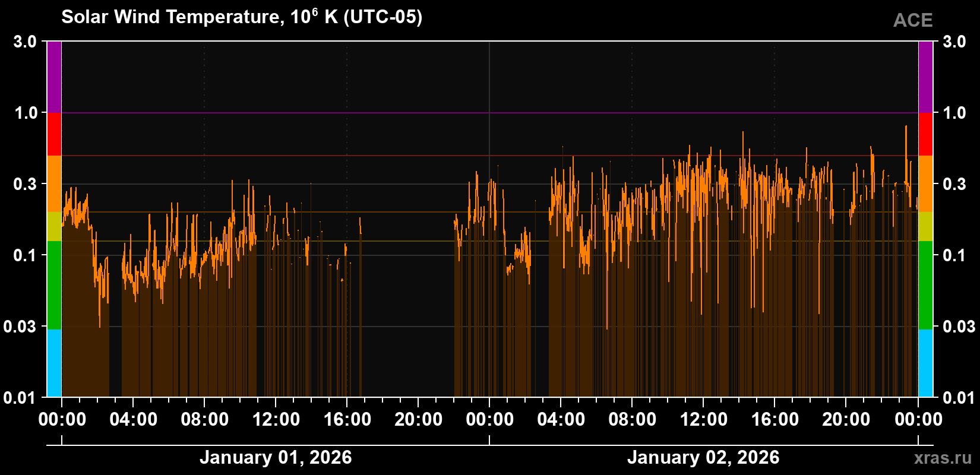Click the right axis 0.01 value
The image size is (980, 475).
(959, 397)
